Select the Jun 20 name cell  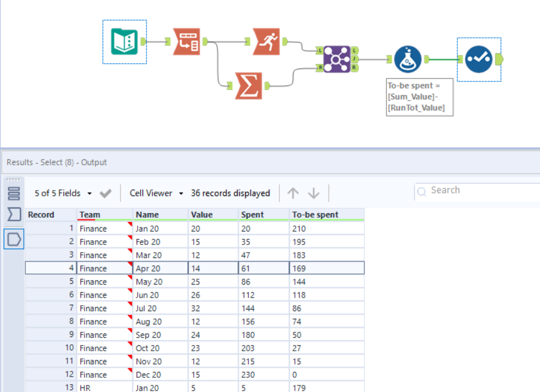161,295
